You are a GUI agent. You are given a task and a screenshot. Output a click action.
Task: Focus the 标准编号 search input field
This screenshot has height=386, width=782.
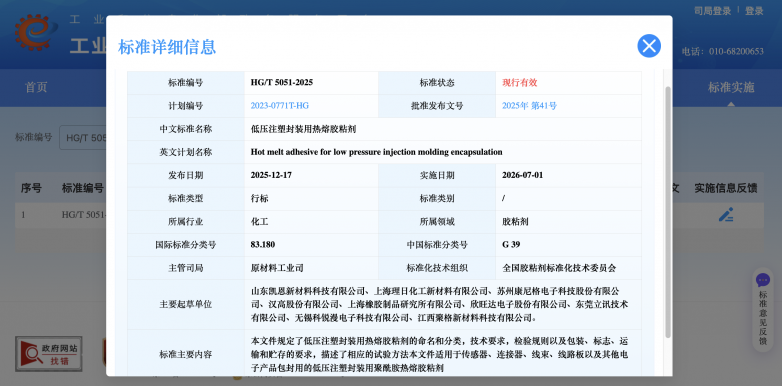(x=83, y=138)
